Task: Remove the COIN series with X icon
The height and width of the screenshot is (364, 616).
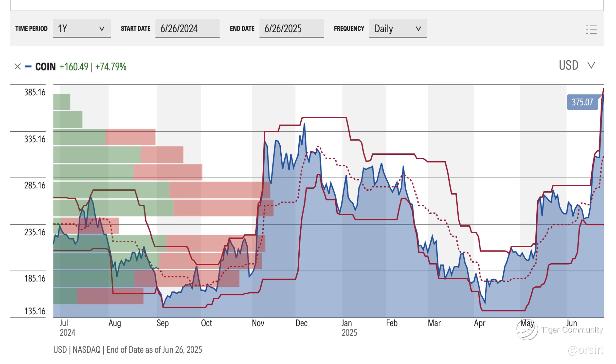Action: (17, 66)
